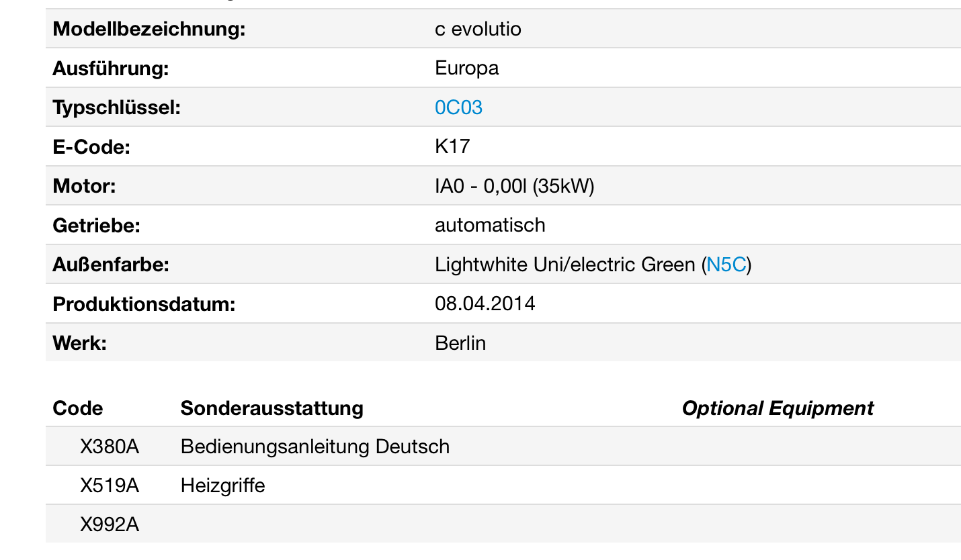This screenshot has width=961, height=560.
Task: Select the X992A code cell
Action: click(110, 524)
